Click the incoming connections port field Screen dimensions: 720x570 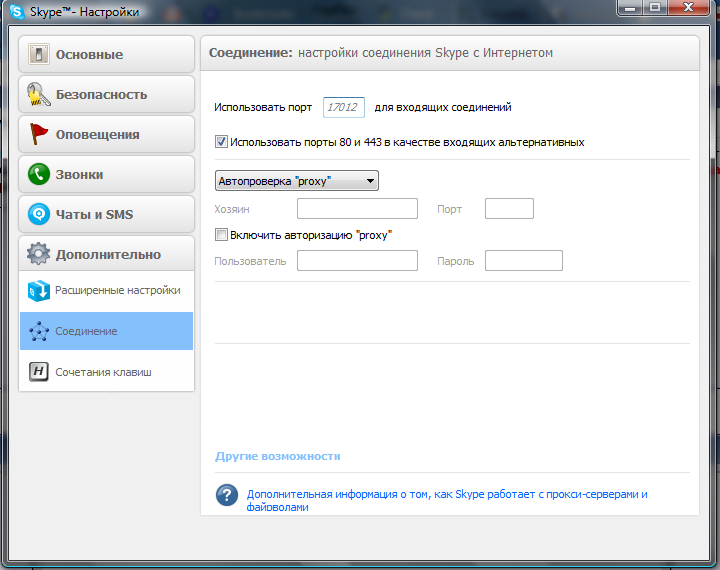coord(343,107)
